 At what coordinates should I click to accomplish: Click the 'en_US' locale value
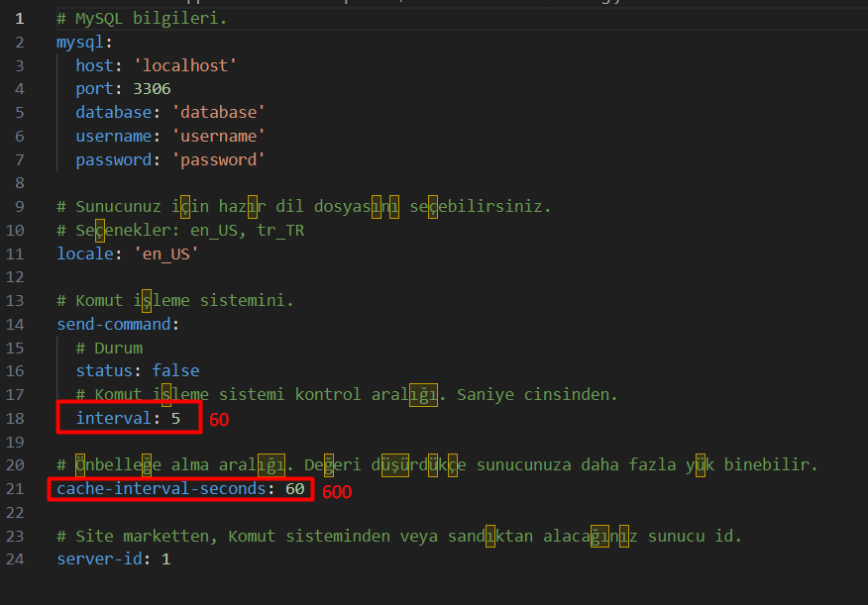166,254
